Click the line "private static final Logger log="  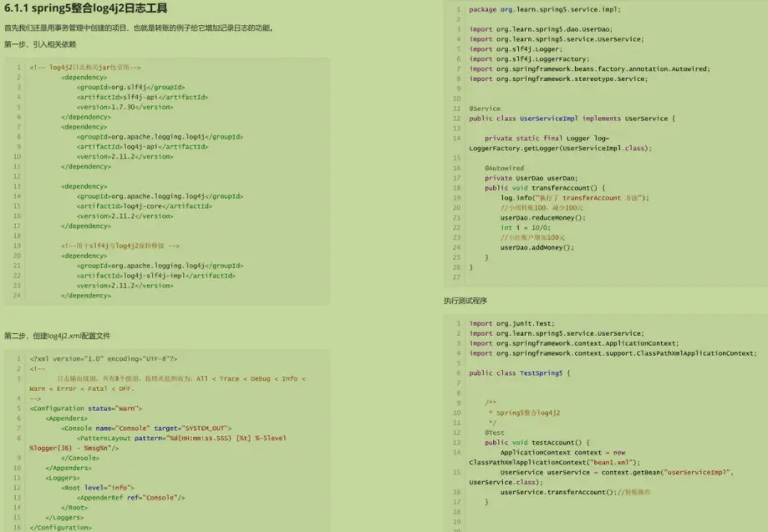click(547, 138)
